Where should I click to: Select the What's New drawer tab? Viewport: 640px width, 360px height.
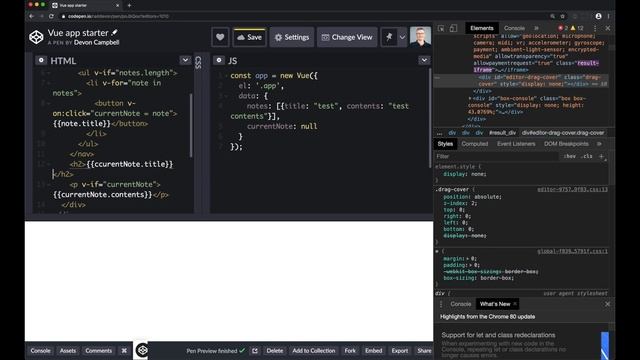[x=495, y=304]
